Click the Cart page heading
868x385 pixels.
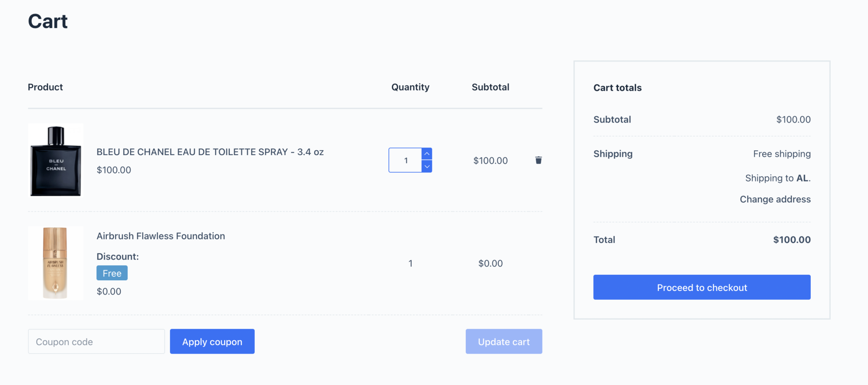pos(48,21)
